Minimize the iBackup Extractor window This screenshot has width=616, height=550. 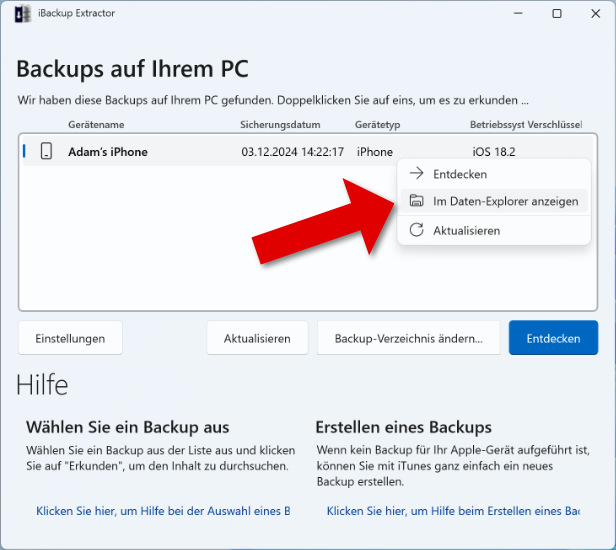518,13
